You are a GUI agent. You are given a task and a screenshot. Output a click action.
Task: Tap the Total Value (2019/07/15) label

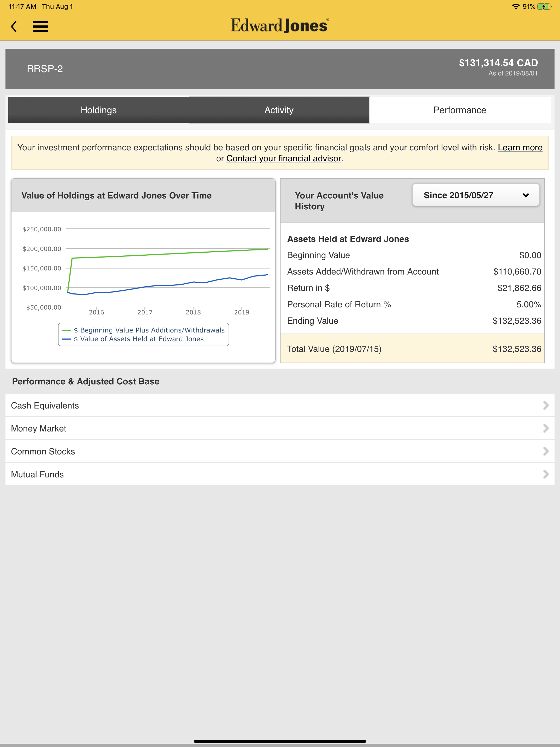(x=334, y=349)
